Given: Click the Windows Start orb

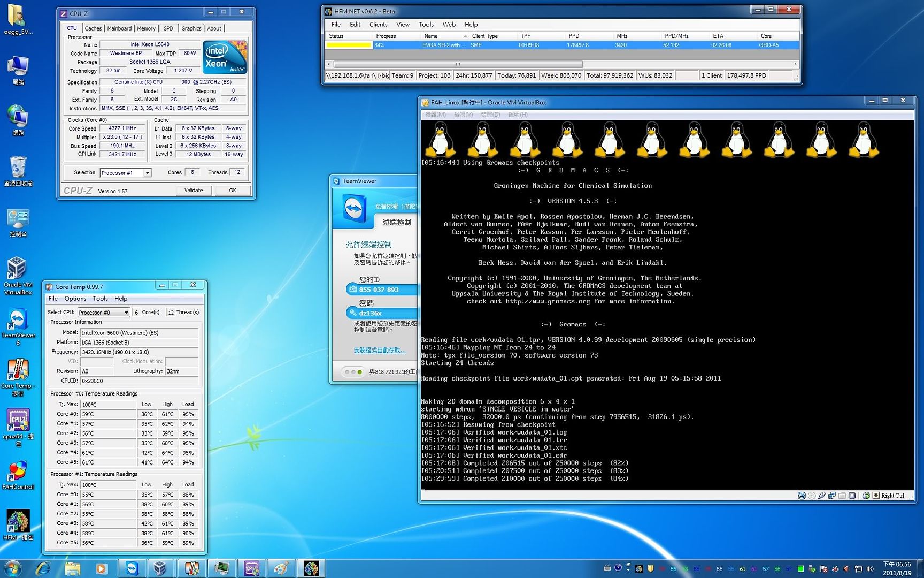Looking at the screenshot, I should pyautogui.click(x=12, y=568).
